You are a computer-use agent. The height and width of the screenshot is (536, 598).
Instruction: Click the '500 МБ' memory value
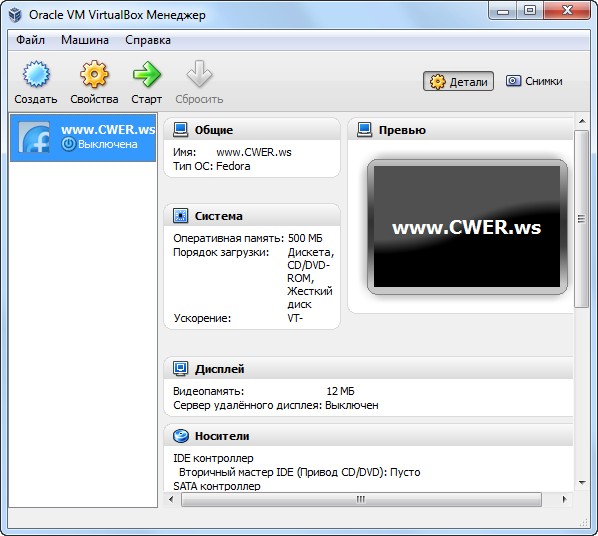(305, 238)
